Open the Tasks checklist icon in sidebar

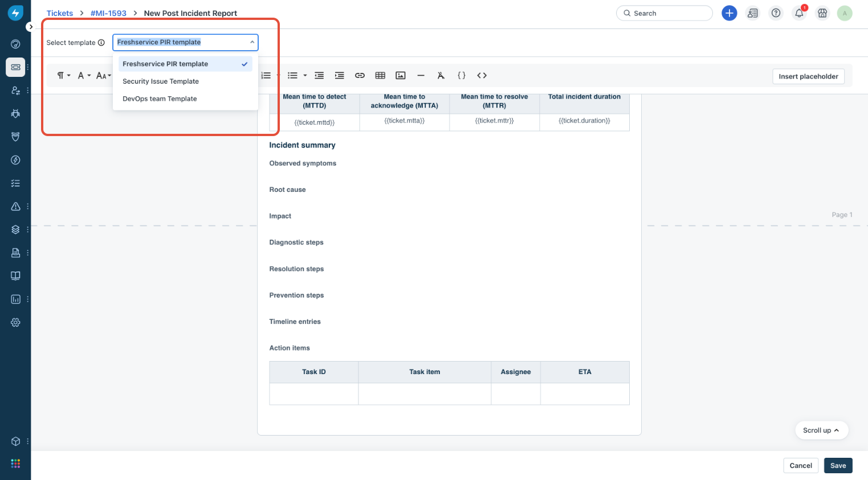pyautogui.click(x=15, y=183)
